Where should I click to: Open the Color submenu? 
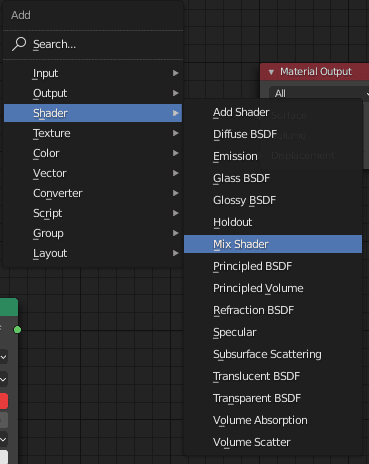93,153
